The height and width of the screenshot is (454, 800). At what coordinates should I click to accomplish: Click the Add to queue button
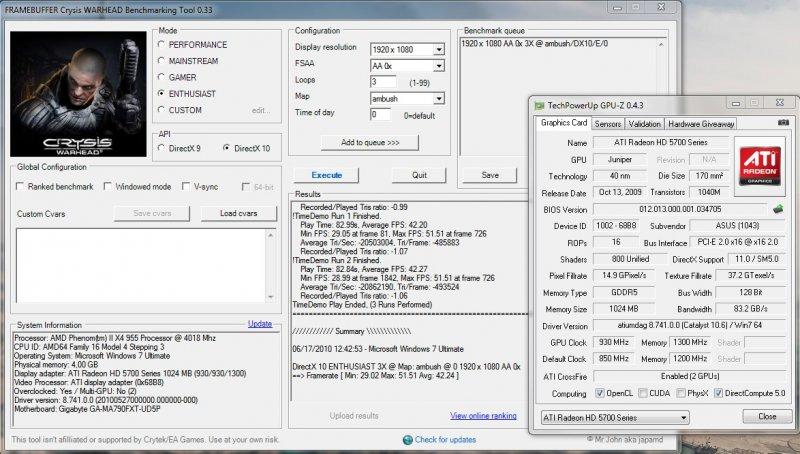[370, 143]
